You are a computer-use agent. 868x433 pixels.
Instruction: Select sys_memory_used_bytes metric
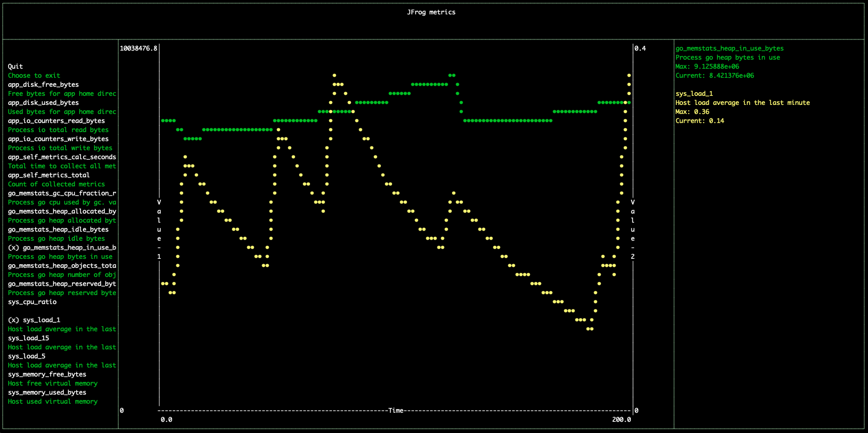coord(47,393)
